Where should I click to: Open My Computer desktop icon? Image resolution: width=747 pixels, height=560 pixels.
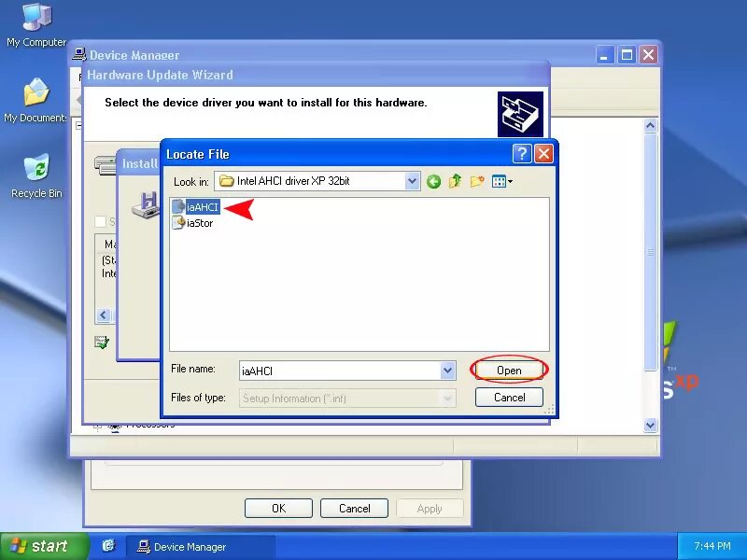pyautogui.click(x=36, y=26)
